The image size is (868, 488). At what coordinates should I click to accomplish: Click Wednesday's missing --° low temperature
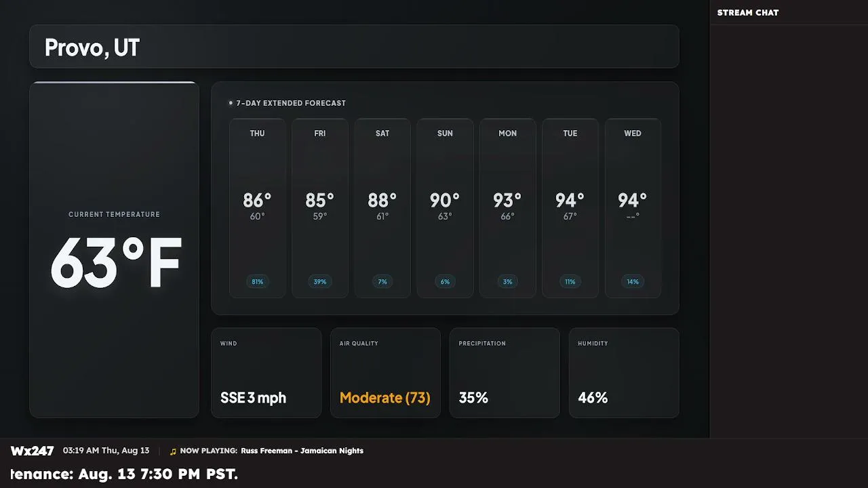(x=633, y=217)
